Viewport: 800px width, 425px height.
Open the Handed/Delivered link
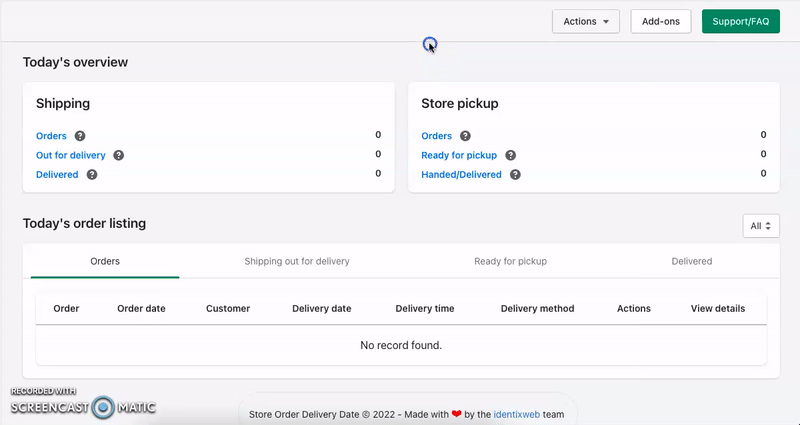[x=461, y=174]
